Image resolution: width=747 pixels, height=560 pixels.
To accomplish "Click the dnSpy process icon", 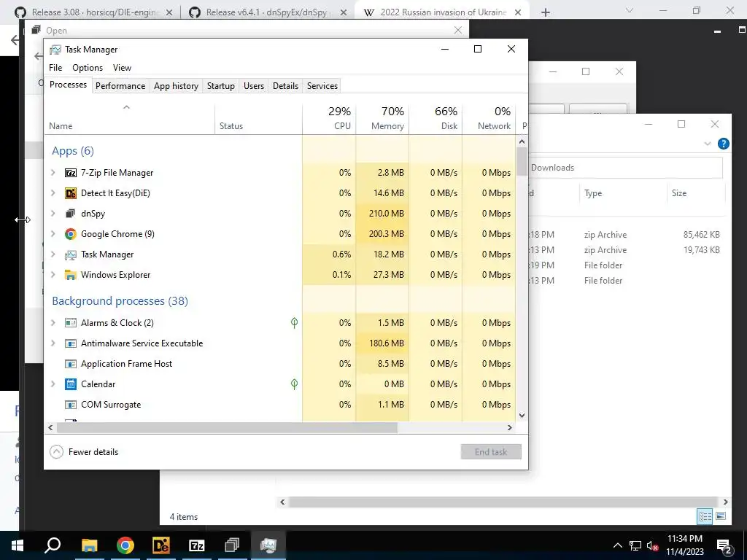I will (x=71, y=214).
